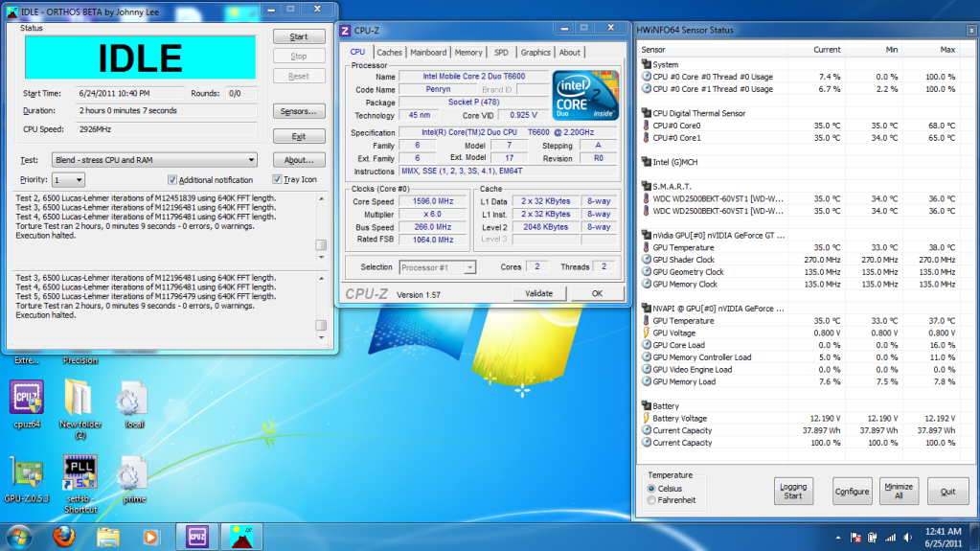Click the Current column header in HWiNFO
Screen dimensions: 980x551
click(817, 50)
